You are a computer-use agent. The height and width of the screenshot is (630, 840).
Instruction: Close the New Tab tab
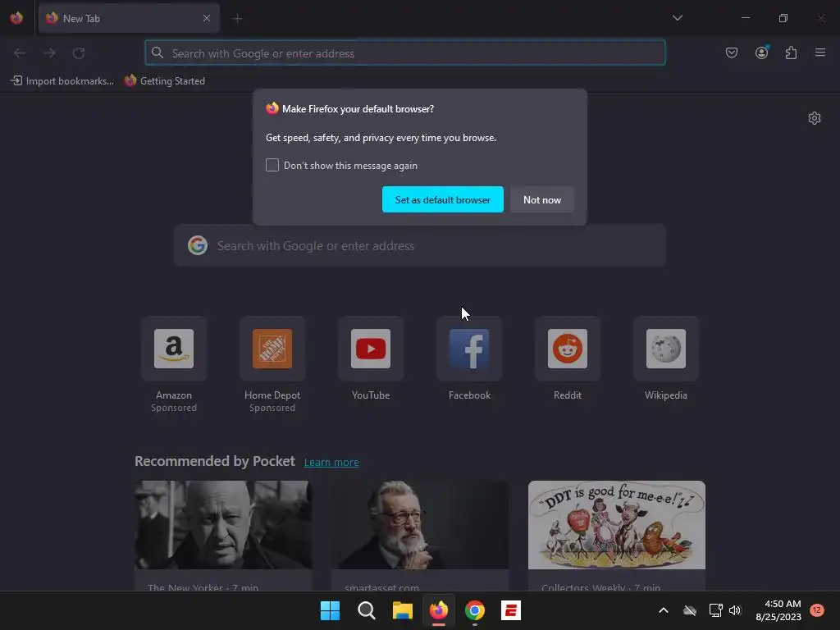pyautogui.click(x=206, y=18)
